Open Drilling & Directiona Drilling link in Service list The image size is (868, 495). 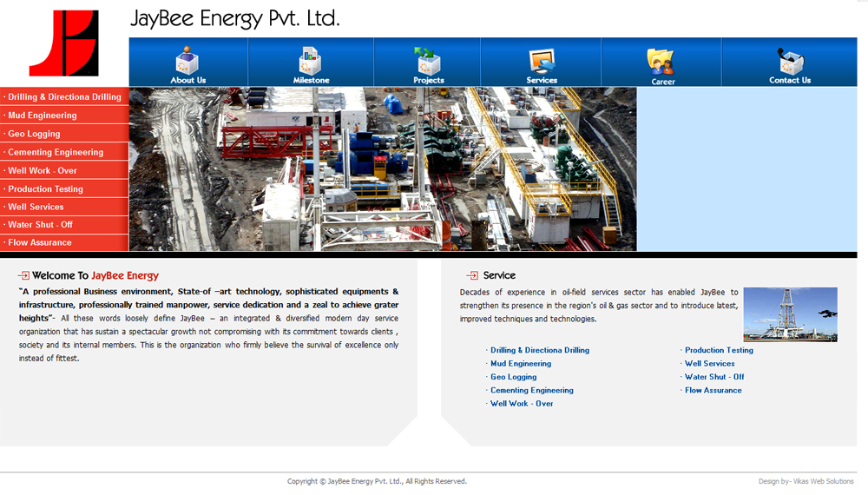(x=540, y=350)
